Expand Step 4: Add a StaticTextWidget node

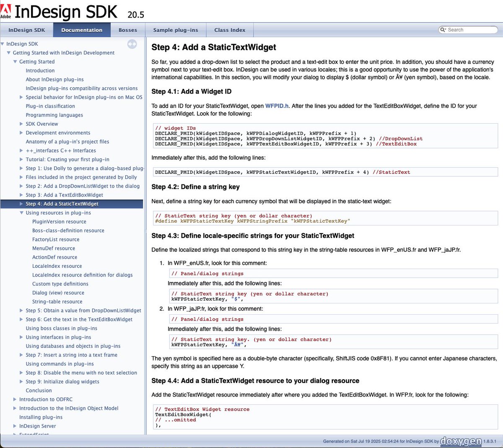21,204
